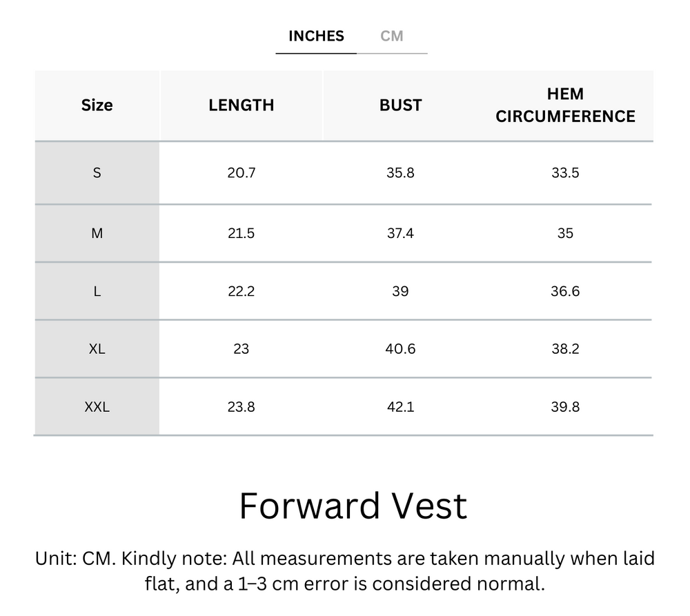Click the Size column header
690x616 pixels.
(97, 105)
